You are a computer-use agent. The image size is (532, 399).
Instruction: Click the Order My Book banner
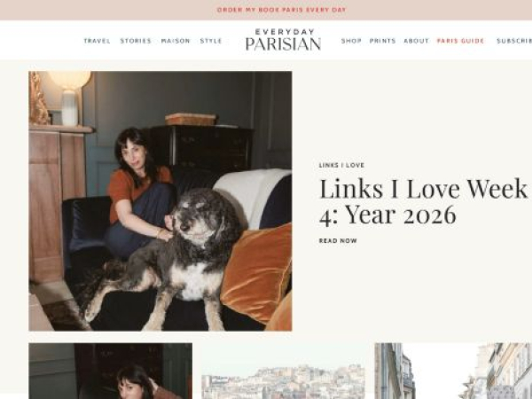coord(281,10)
